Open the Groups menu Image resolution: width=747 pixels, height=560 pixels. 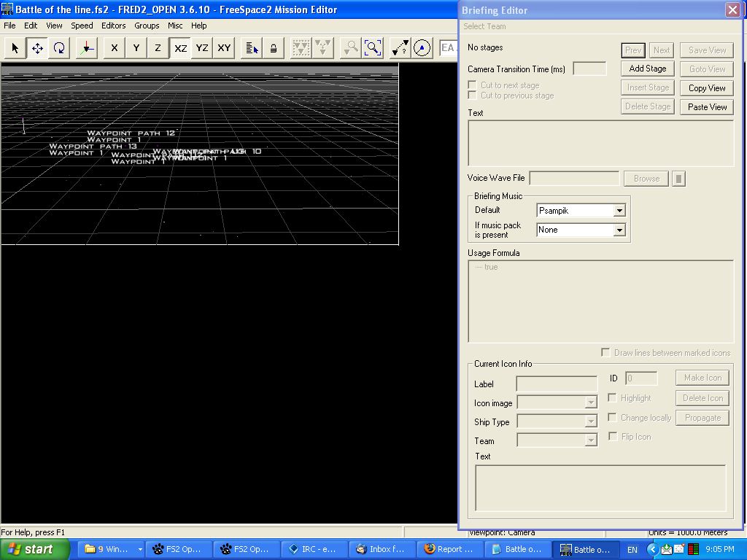pos(147,26)
